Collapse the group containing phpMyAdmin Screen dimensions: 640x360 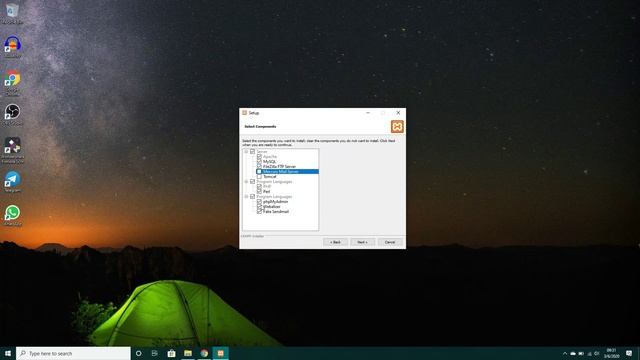(x=246, y=196)
